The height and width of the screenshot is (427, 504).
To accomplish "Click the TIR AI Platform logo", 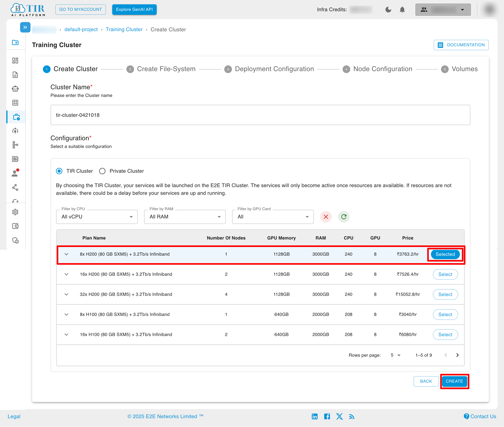I will click(28, 10).
